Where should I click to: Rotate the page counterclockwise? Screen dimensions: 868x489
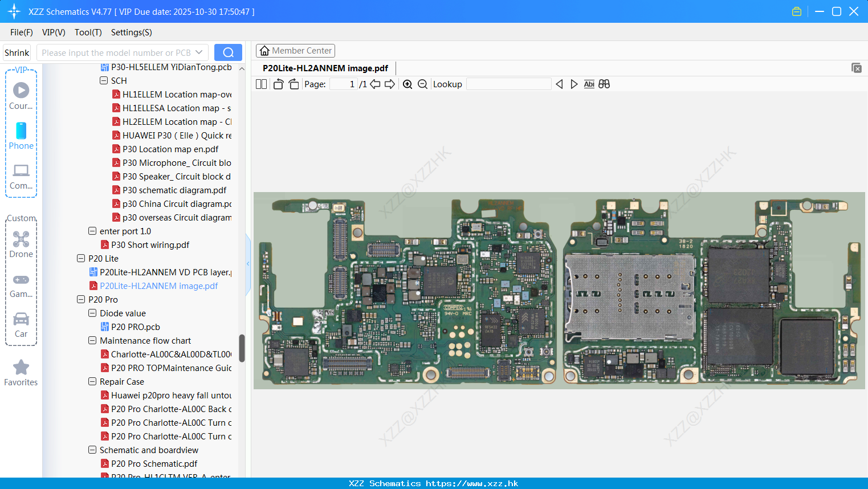pyautogui.click(x=278, y=84)
